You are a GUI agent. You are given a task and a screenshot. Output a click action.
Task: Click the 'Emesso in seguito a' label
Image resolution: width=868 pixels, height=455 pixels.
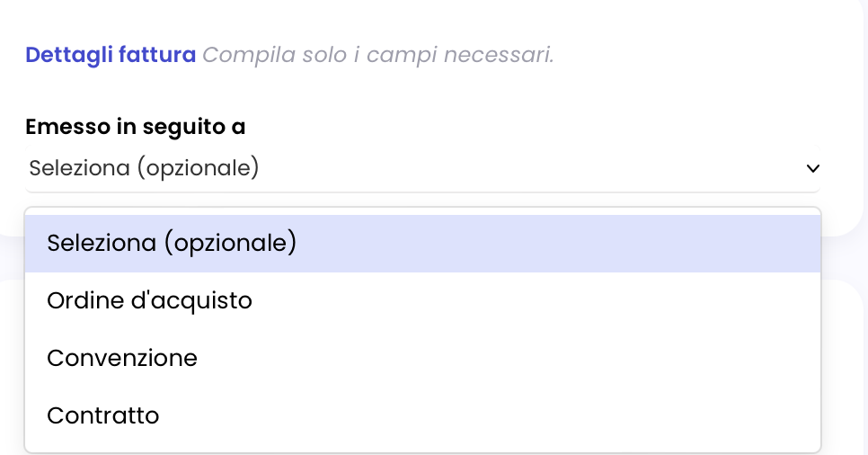coord(136,127)
